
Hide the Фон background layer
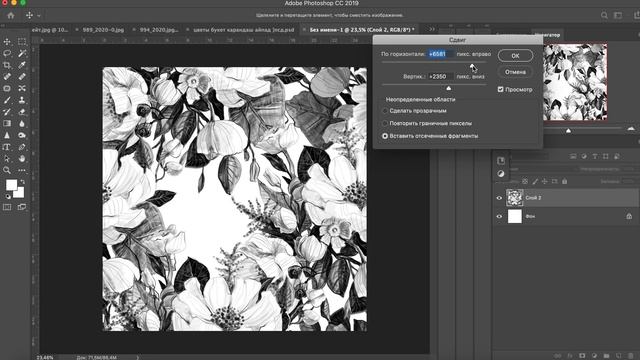click(499, 216)
